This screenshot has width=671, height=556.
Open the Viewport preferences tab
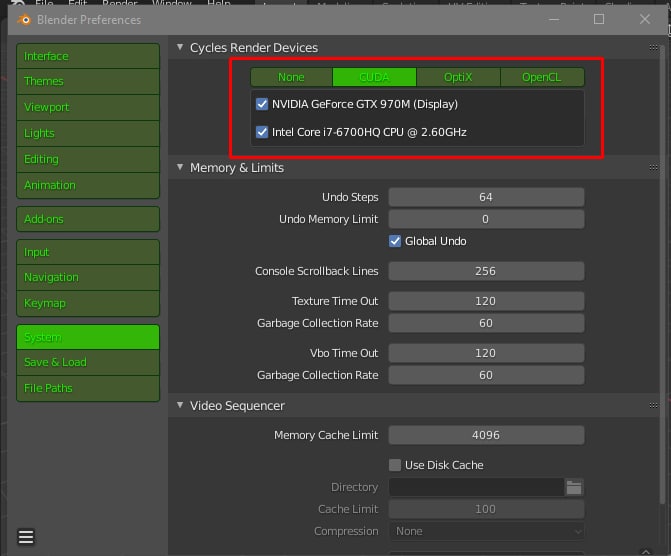88,107
